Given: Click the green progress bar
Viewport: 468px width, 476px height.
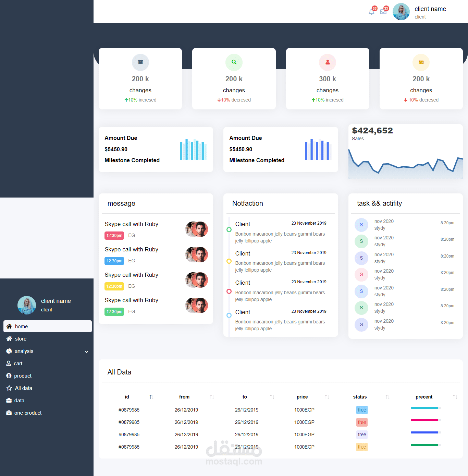Looking at the screenshot, I should pyautogui.click(x=426, y=445).
